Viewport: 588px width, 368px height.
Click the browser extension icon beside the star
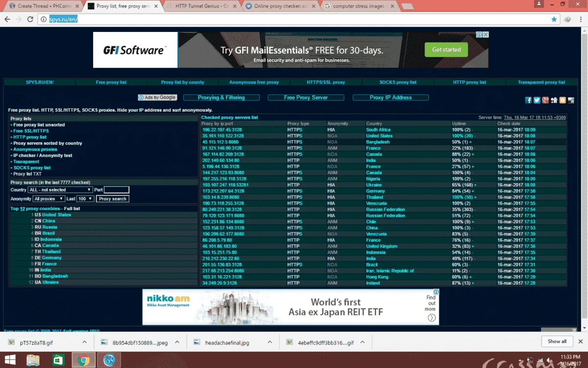pos(567,19)
